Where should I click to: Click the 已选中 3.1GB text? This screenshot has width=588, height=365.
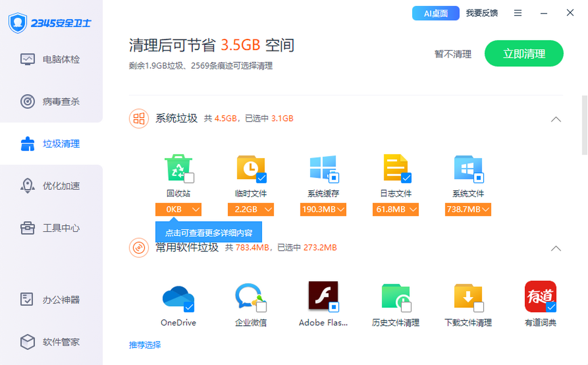click(x=269, y=118)
